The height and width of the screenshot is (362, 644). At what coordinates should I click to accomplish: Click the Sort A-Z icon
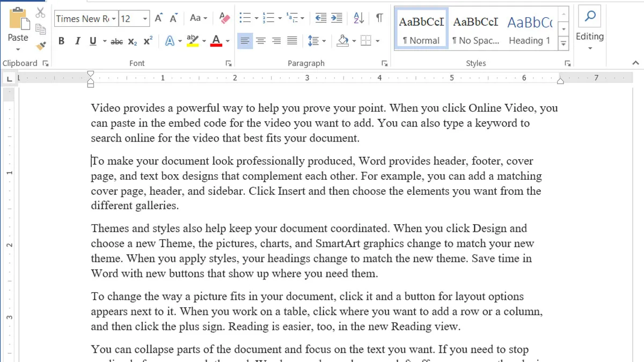358,18
